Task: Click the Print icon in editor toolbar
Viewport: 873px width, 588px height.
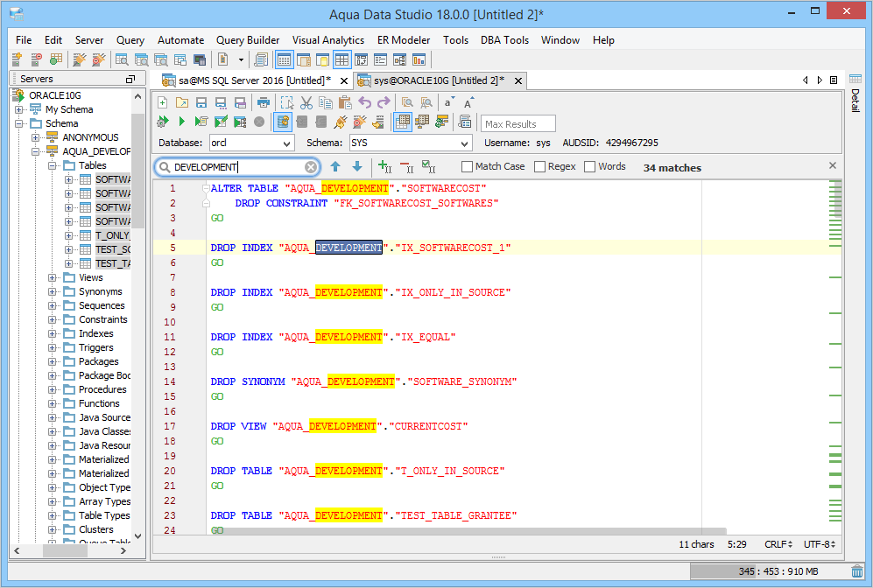Action: click(x=264, y=102)
